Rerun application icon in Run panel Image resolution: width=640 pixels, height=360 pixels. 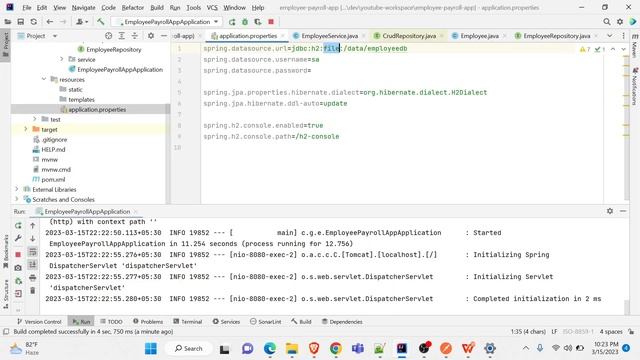(x=18, y=225)
